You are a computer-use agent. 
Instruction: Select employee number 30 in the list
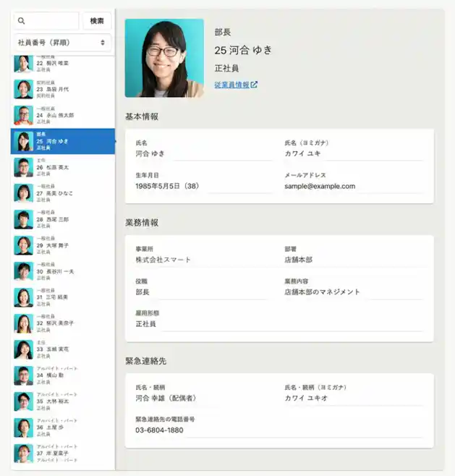[63, 271]
